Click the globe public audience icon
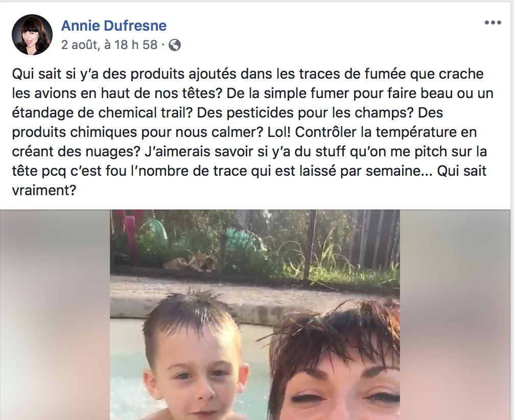The height and width of the screenshot is (420, 514). [x=175, y=45]
